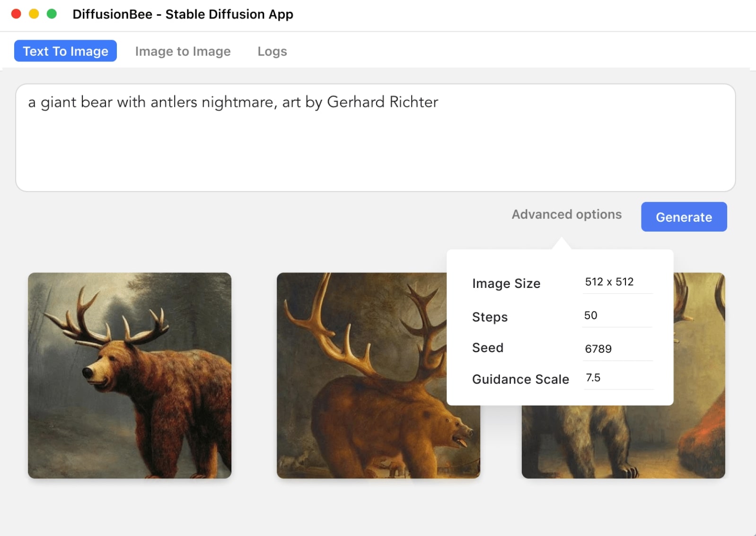756x536 pixels.
Task: Open the Image to Image tab
Action: point(183,51)
